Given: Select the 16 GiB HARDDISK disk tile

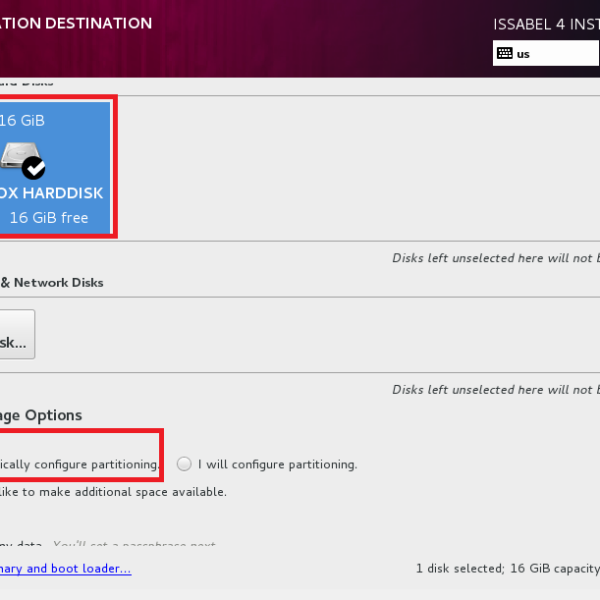Looking at the screenshot, I should pos(55,168).
